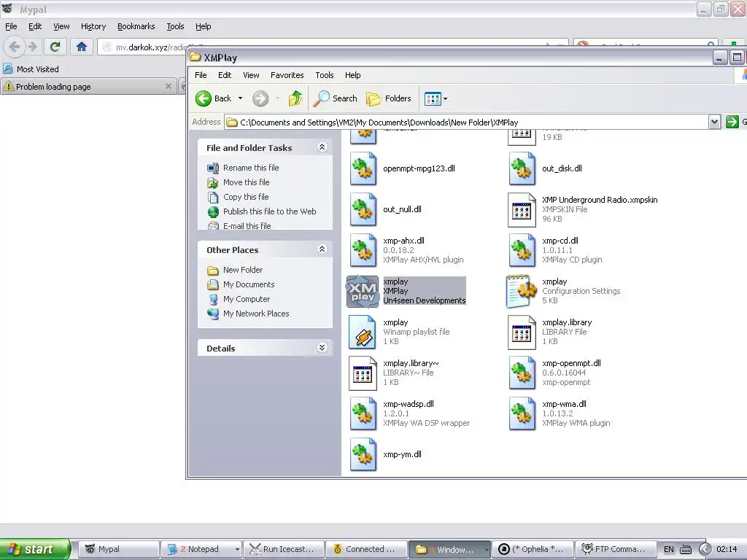Viewport: 747px width, 560px height.
Task: Select the xmp-wma.dll file icon
Action: tap(522, 414)
